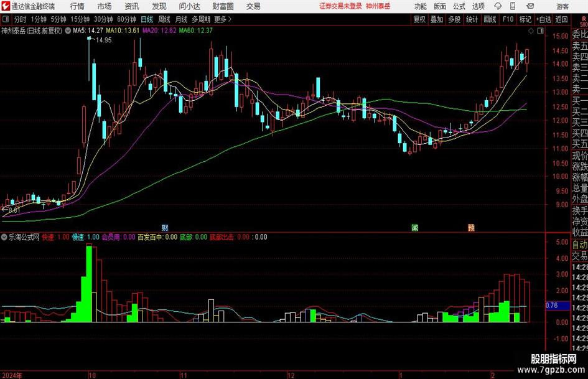The height and width of the screenshot is (379, 588).
Task: Click the 返回 back button
Action: (561, 19)
